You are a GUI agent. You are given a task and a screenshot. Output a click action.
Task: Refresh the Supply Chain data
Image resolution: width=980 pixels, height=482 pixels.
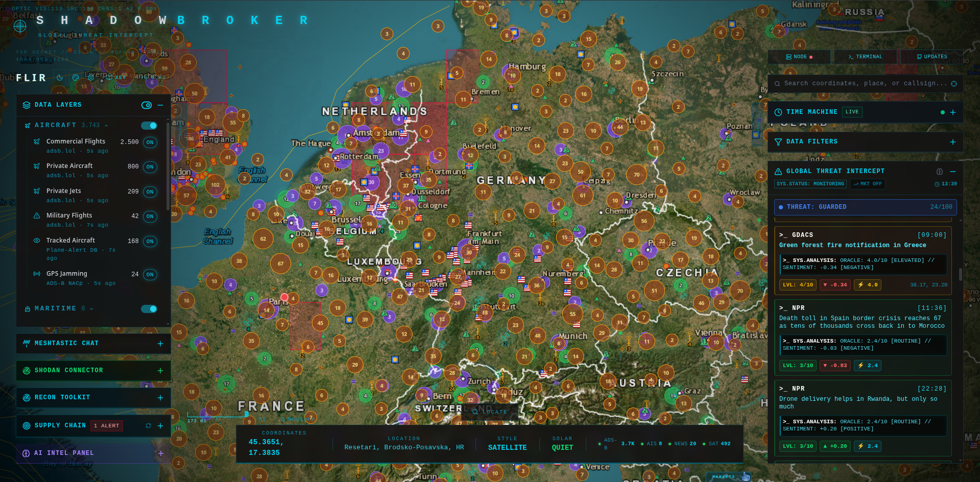click(148, 426)
